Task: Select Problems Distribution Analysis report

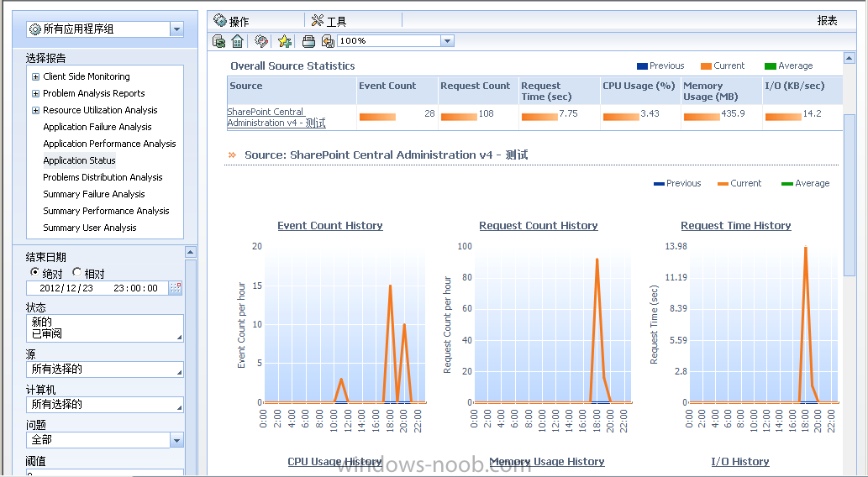Action: pyautogui.click(x=103, y=177)
